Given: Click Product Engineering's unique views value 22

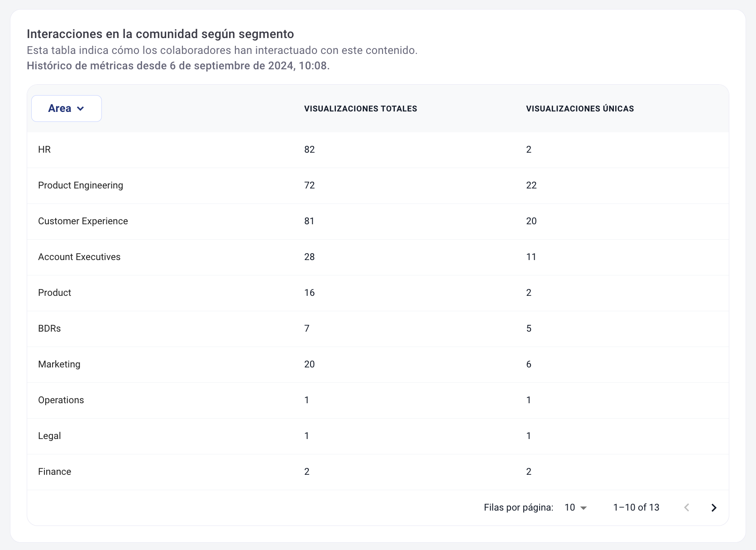Looking at the screenshot, I should [x=531, y=185].
